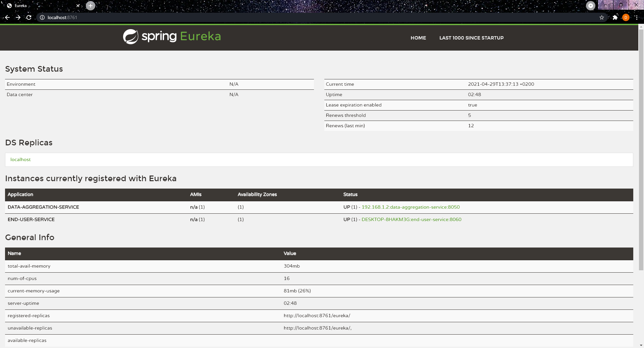
Task: Click the server-uptime row name
Action: click(23, 303)
